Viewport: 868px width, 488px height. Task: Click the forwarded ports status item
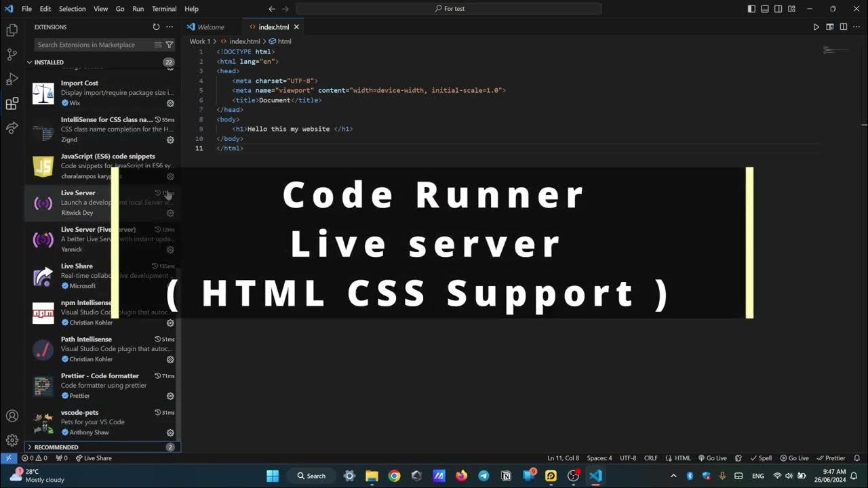click(x=61, y=458)
